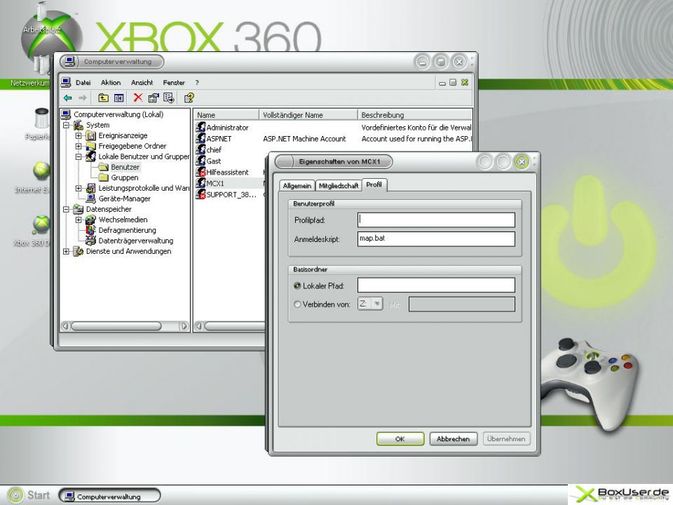Click the Ereignisanzeige tree icon

91,136
